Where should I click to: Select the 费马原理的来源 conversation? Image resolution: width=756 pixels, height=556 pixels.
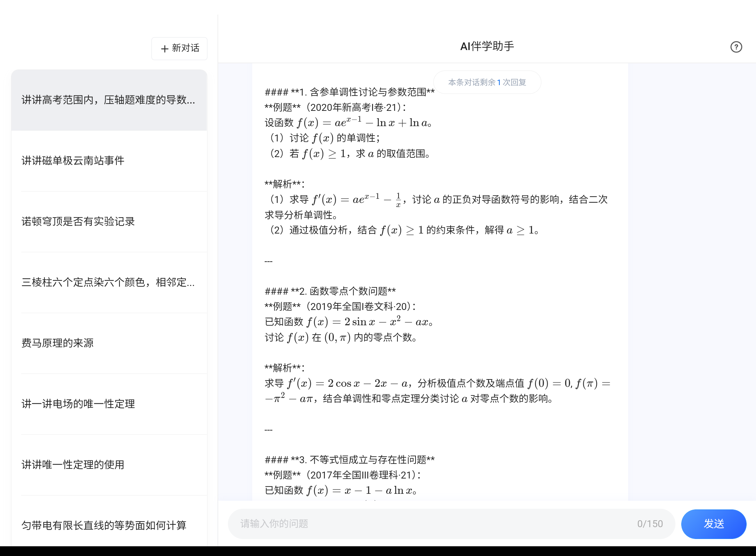[x=58, y=343]
